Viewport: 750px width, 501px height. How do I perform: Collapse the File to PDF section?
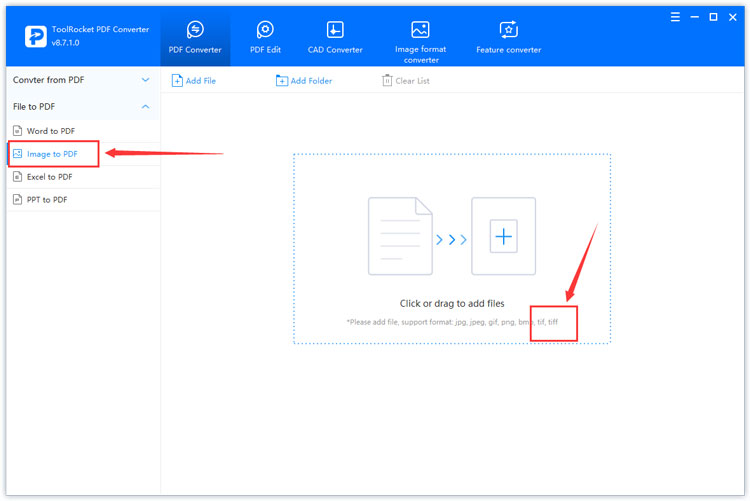[81, 107]
